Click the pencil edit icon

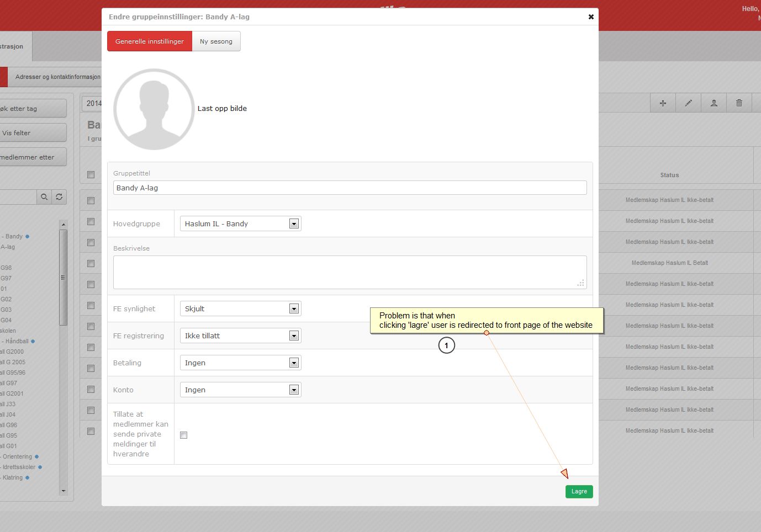[x=688, y=103]
